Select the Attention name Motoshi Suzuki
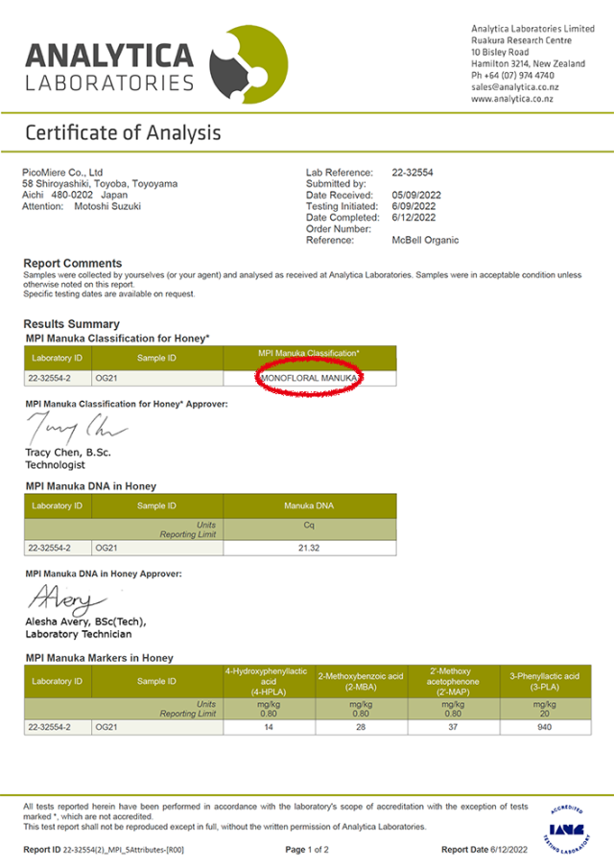614x868 pixels. [107, 206]
